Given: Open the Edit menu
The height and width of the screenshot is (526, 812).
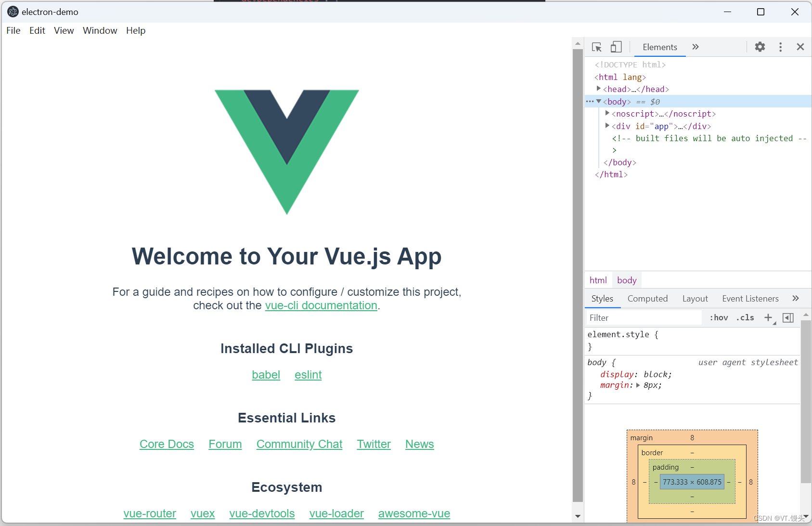Looking at the screenshot, I should [37, 30].
